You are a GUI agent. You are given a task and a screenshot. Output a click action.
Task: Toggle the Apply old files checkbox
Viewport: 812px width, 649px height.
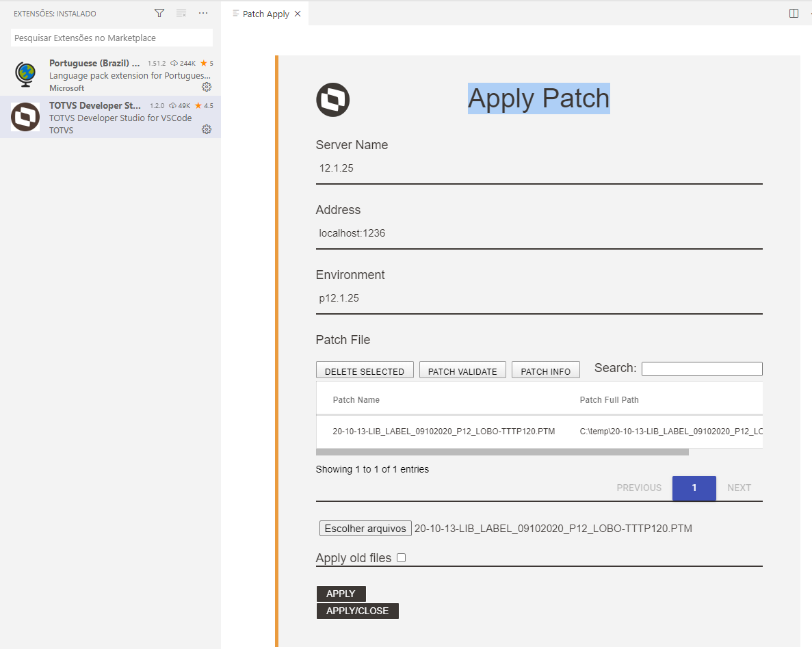click(402, 558)
